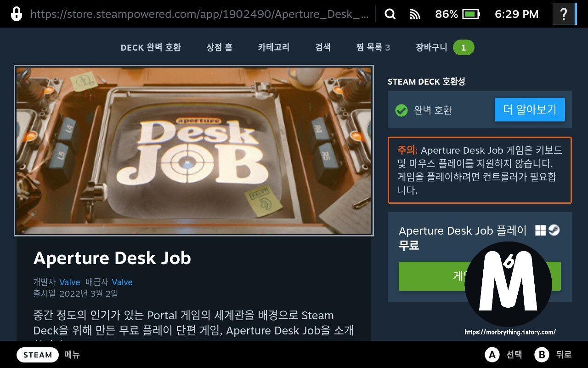Click the A 선택 button hint
The height and width of the screenshot is (368, 588).
click(x=503, y=355)
